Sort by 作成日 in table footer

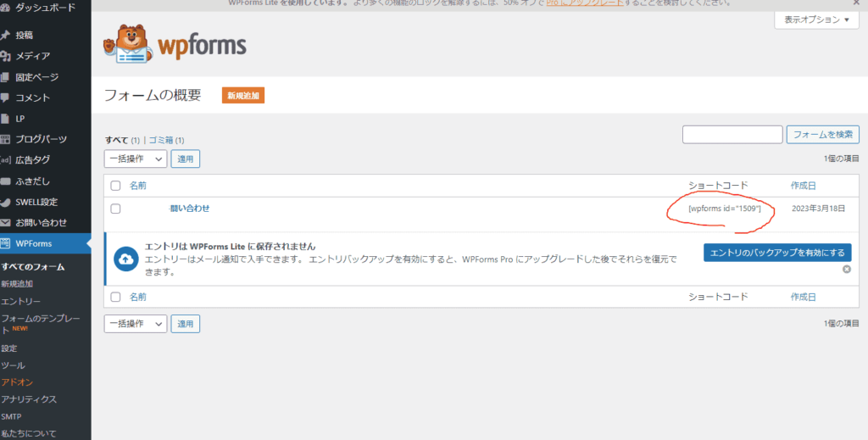804,297
